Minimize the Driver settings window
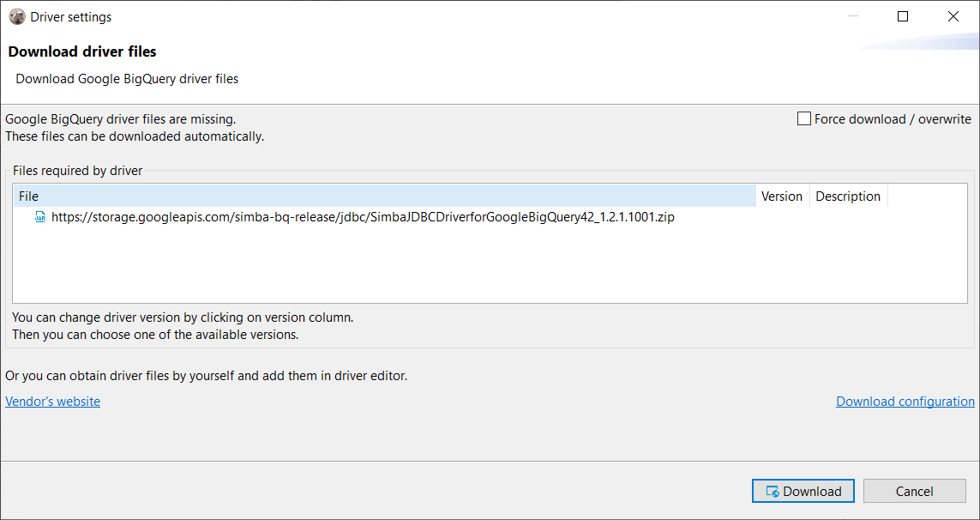This screenshot has width=980, height=520. (851, 16)
